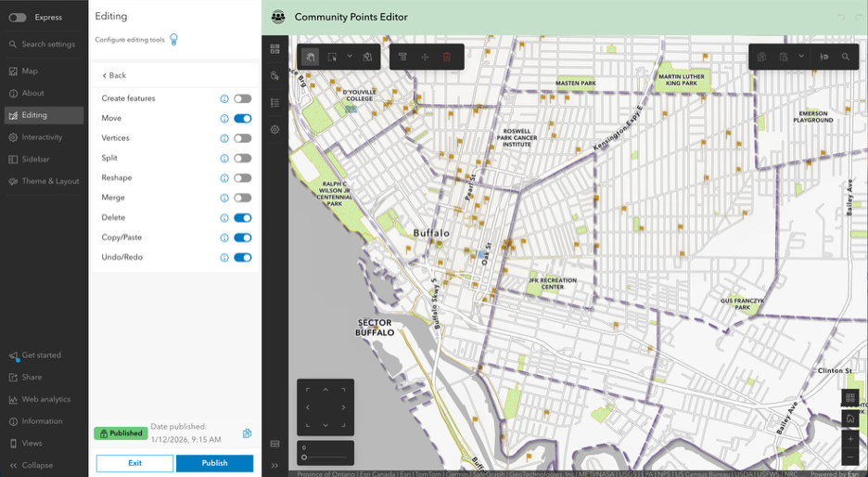Pan map down with arrow pad
Screen dimensions: 868x477
(325, 425)
